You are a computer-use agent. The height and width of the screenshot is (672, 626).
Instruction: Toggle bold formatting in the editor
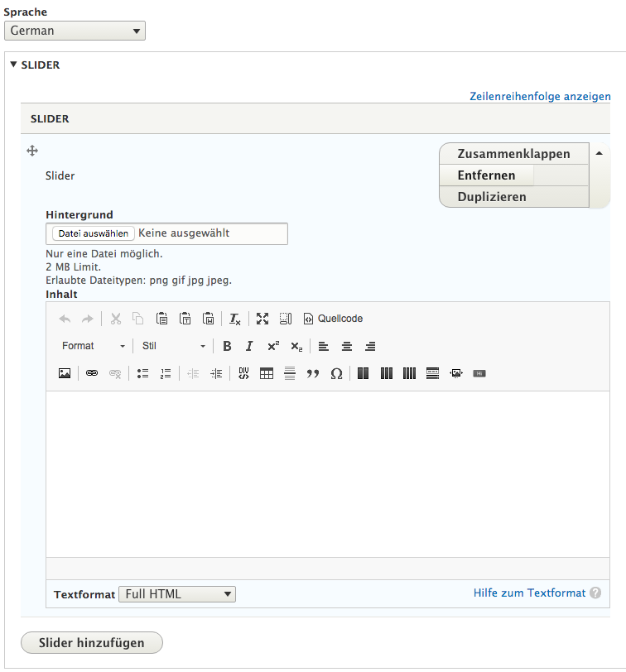point(227,346)
